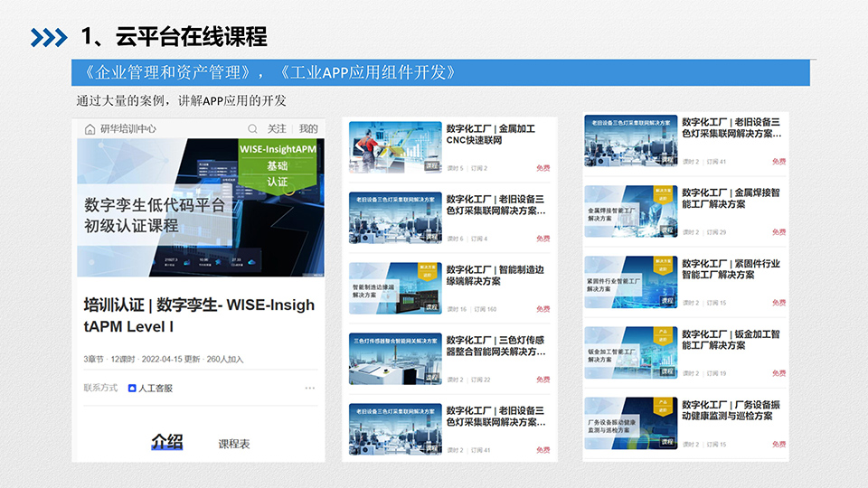Click 课程 badge on 金属加工CNC快速联网 thumbnail
The width and height of the screenshot is (868, 488).
click(431, 166)
